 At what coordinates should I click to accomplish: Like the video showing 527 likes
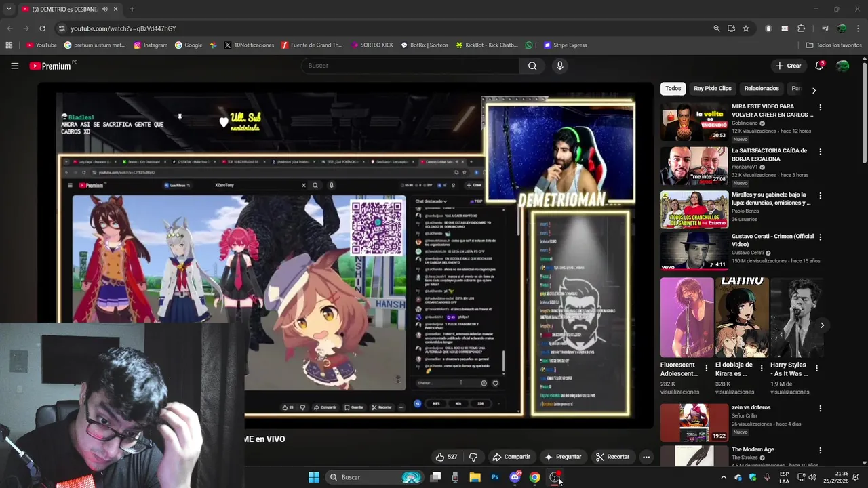[446, 457]
